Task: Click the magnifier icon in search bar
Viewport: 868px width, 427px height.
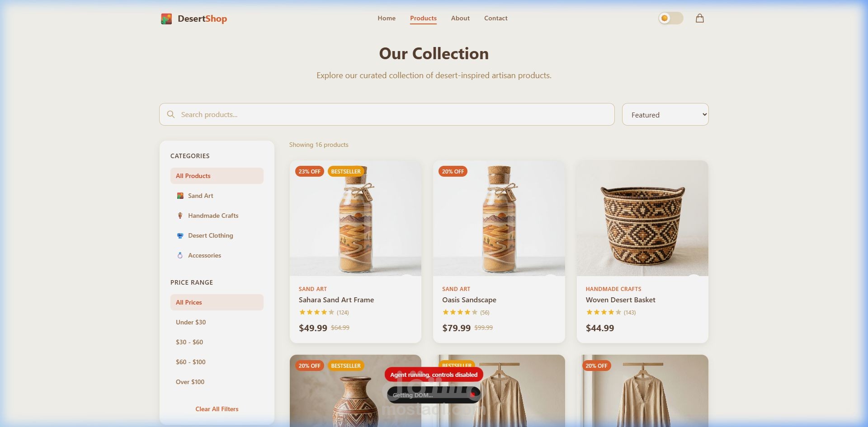Action: [x=171, y=114]
